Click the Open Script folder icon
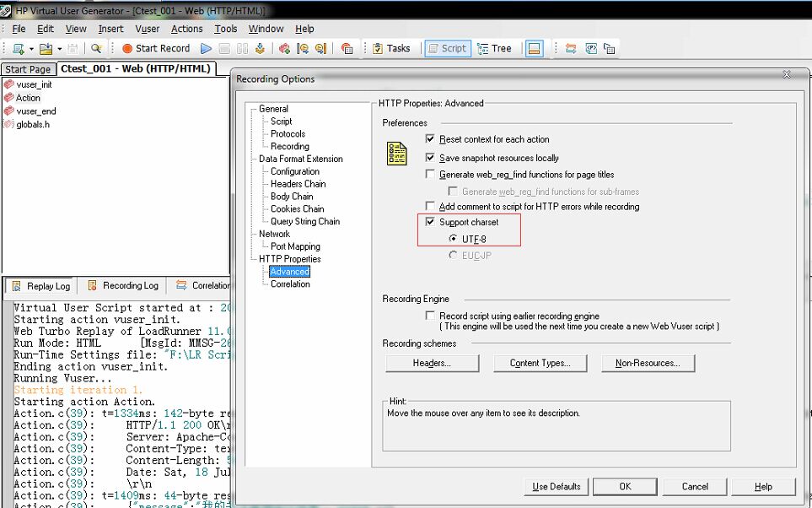812x508 pixels. (46, 49)
